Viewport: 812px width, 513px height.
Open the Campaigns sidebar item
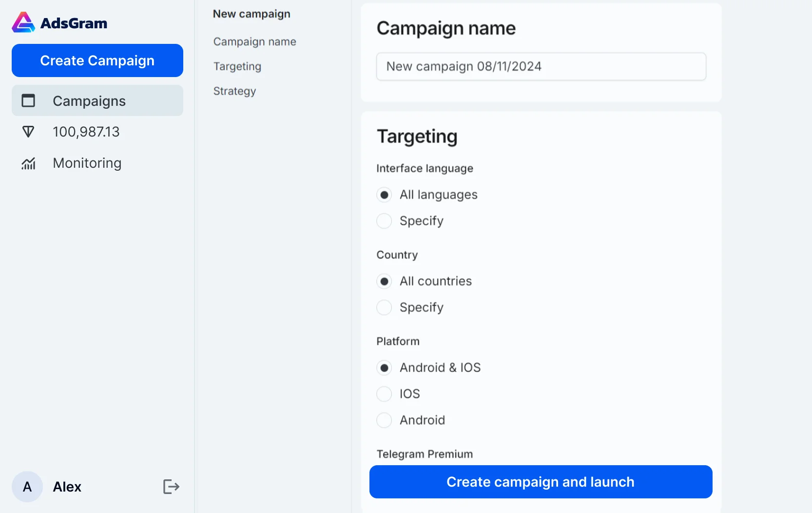tap(97, 100)
